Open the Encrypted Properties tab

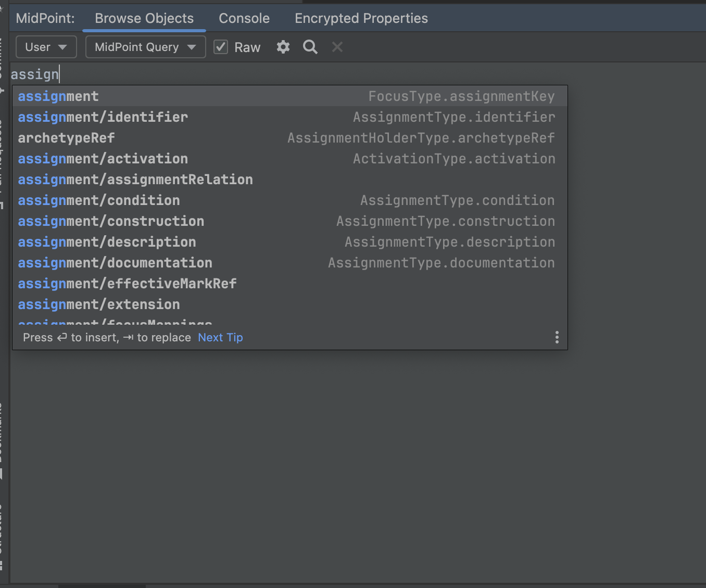[x=361, y=18]
